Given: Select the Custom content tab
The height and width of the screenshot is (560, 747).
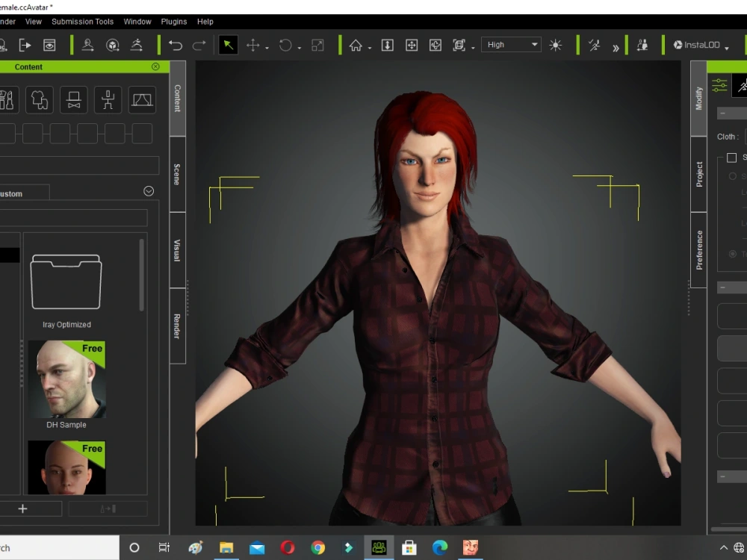Looking at the screenshot, I should coord(24,193).
